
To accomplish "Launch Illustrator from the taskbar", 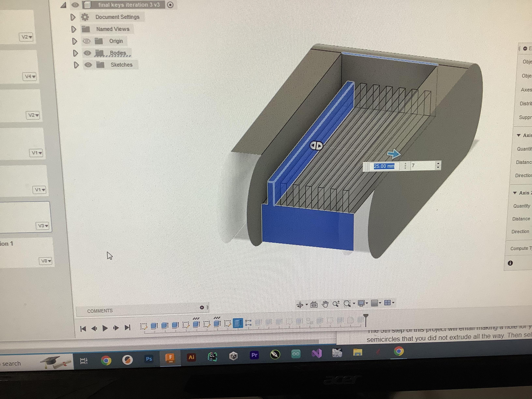I will coord(191,357).
